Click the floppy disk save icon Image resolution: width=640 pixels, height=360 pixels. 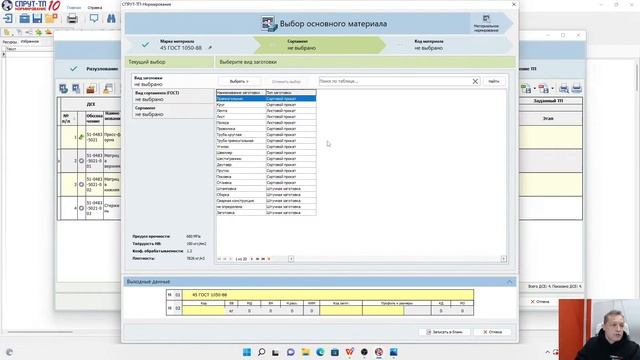(37, 18)
